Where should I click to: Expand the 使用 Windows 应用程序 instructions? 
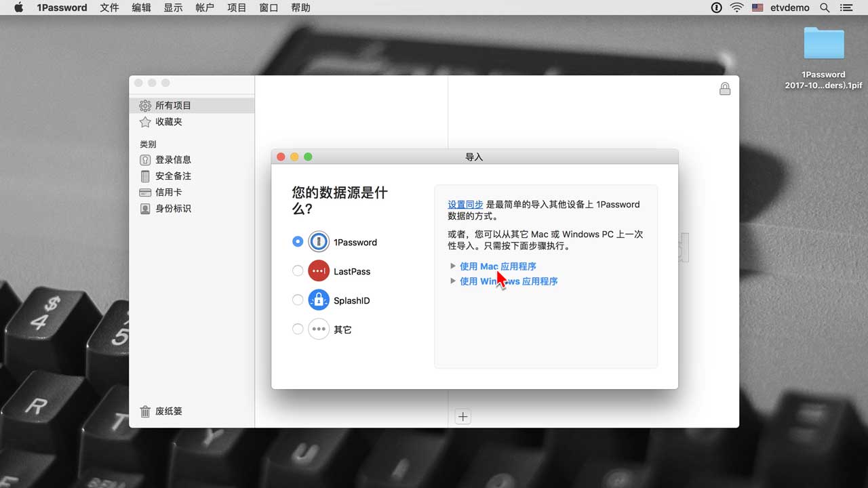[x=508, y=281]
